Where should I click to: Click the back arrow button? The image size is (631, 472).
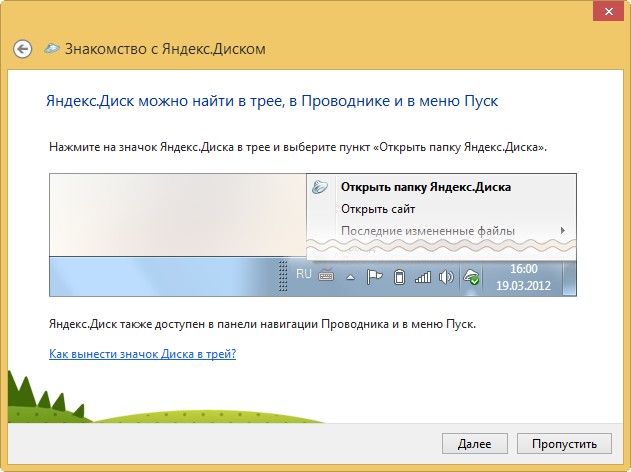coord(23,49)
